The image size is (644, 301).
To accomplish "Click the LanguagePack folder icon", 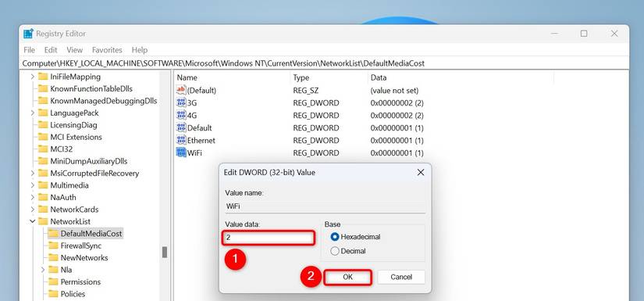I will (x=43, y=113).
